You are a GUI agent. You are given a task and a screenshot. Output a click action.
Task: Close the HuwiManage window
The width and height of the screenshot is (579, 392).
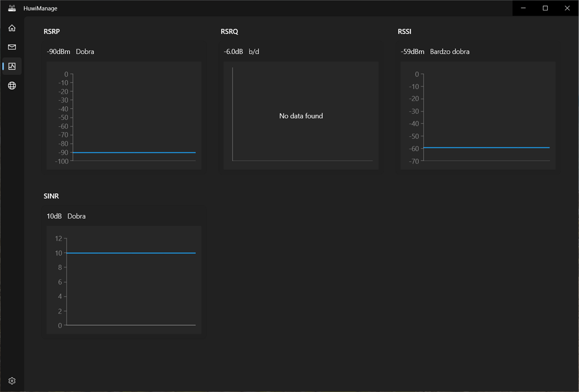[567, 8]
